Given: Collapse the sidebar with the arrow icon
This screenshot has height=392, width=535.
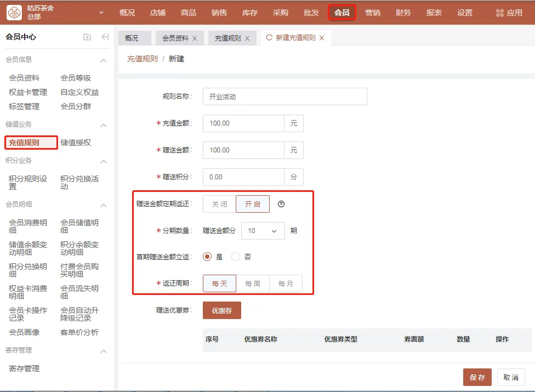Looking at the screenshot, I should [x=105, y=37].
